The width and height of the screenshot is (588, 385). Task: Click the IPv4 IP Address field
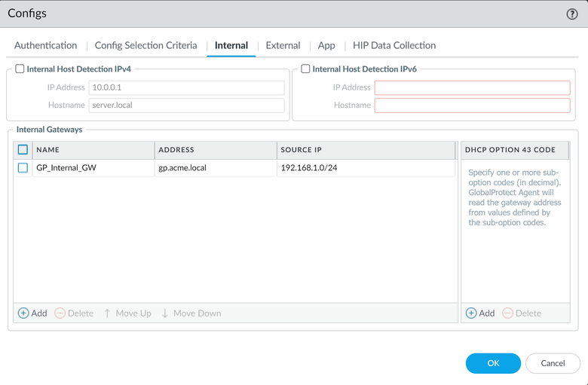186,87
